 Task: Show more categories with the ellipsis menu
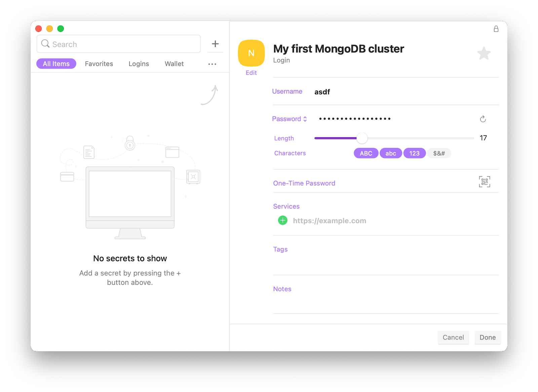click(x=212, y=64)
